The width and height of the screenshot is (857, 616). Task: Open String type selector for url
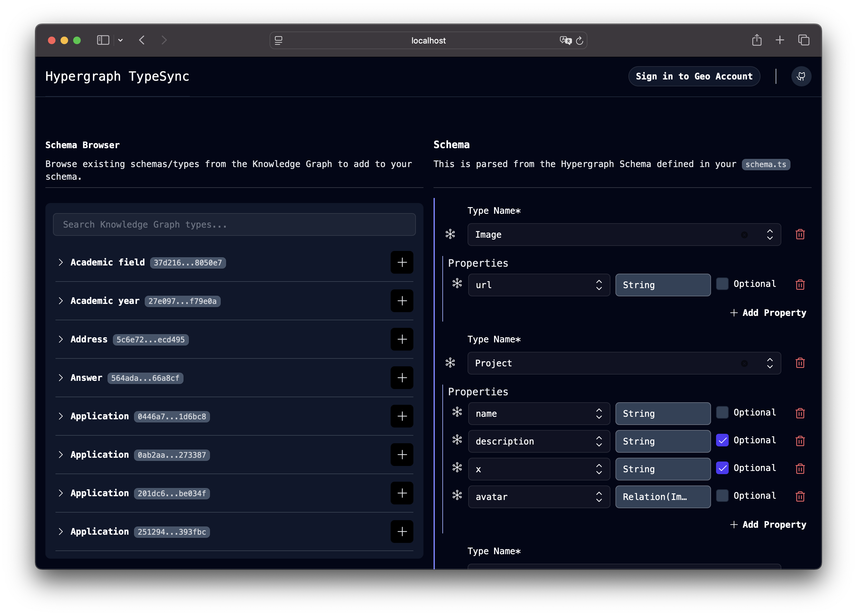(663, 285)
